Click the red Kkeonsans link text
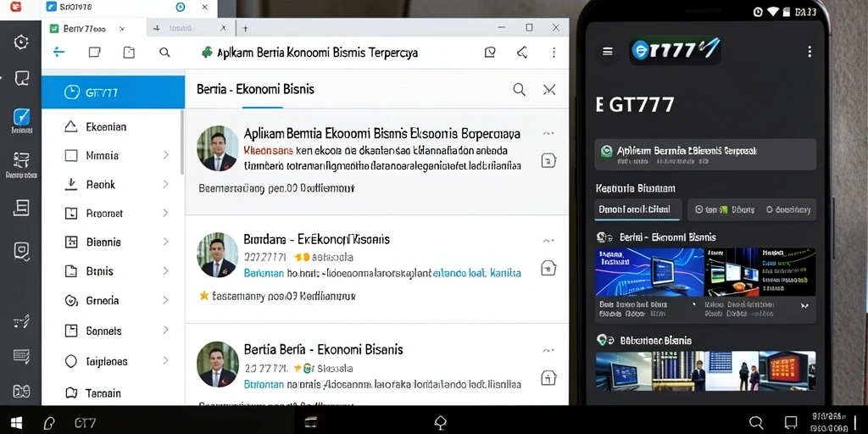 coord(268,150)
